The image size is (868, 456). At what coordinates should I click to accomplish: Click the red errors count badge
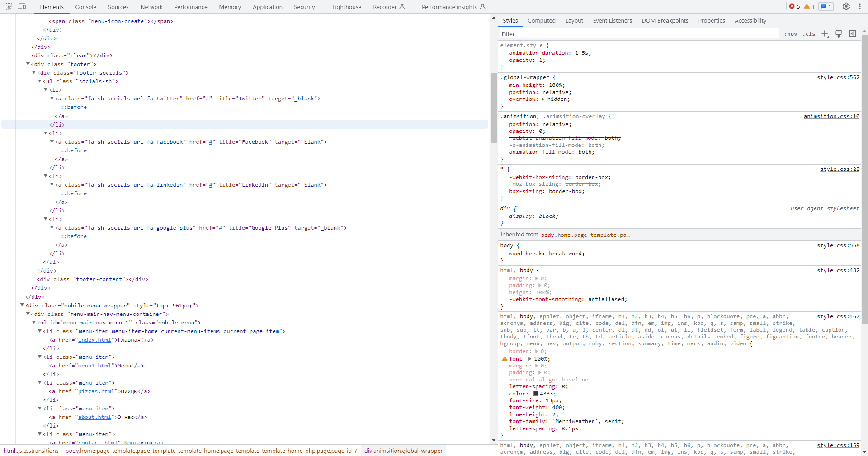point(795,7)
